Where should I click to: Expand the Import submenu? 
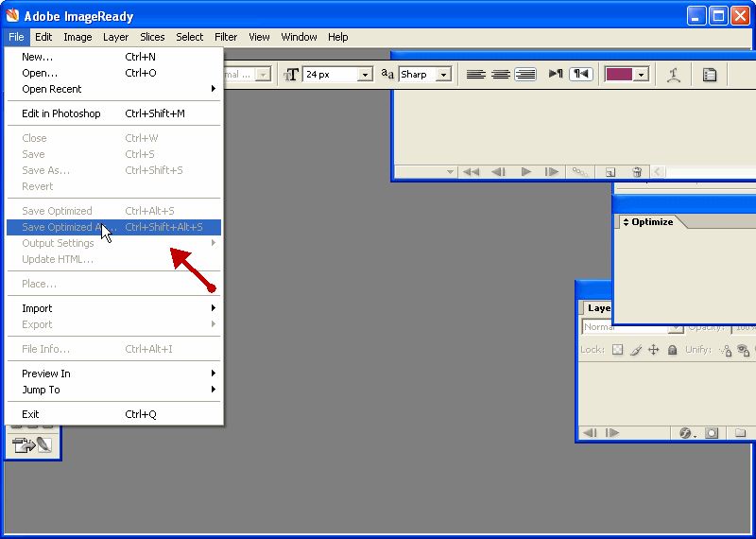click(114, 308)
